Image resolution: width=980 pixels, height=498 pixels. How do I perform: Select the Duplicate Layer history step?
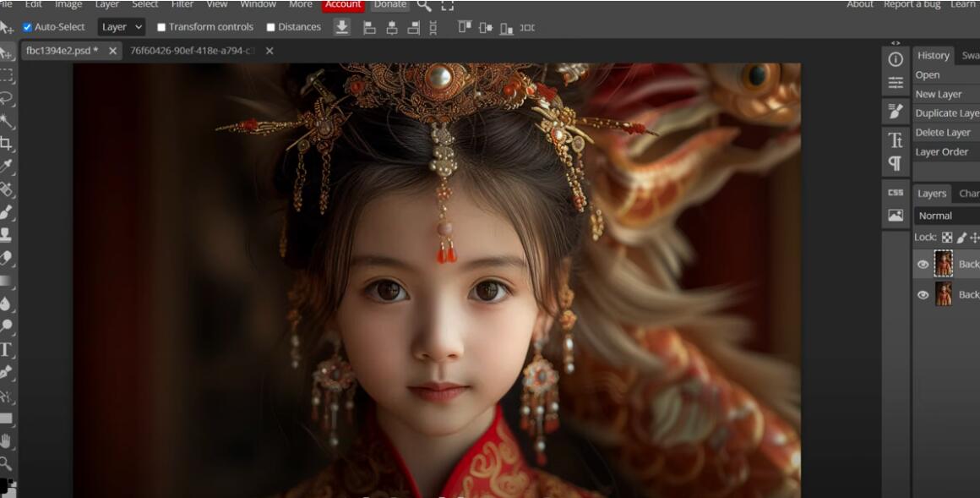click(x=945, y=112)
